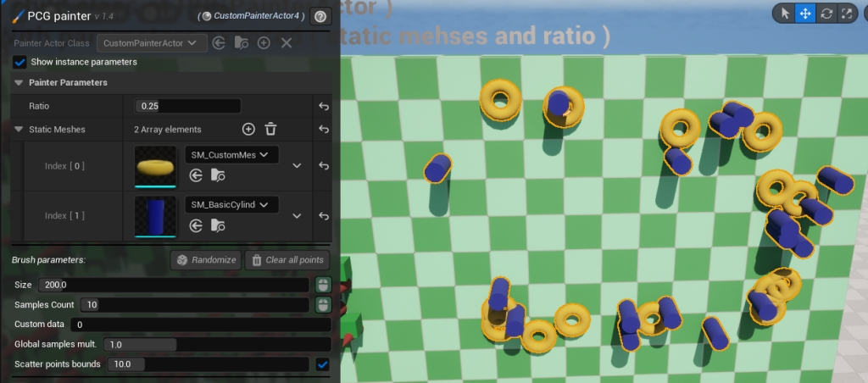This screenshot has width=868, height=383.
Task: Toggle the Scatter points bounds checkbox
Action: (x=322, y=364)
